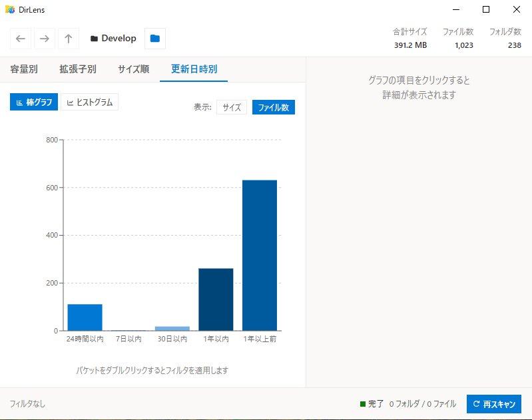Switch to ヒストグラム chart mode
532x420 pixels.
90,102
